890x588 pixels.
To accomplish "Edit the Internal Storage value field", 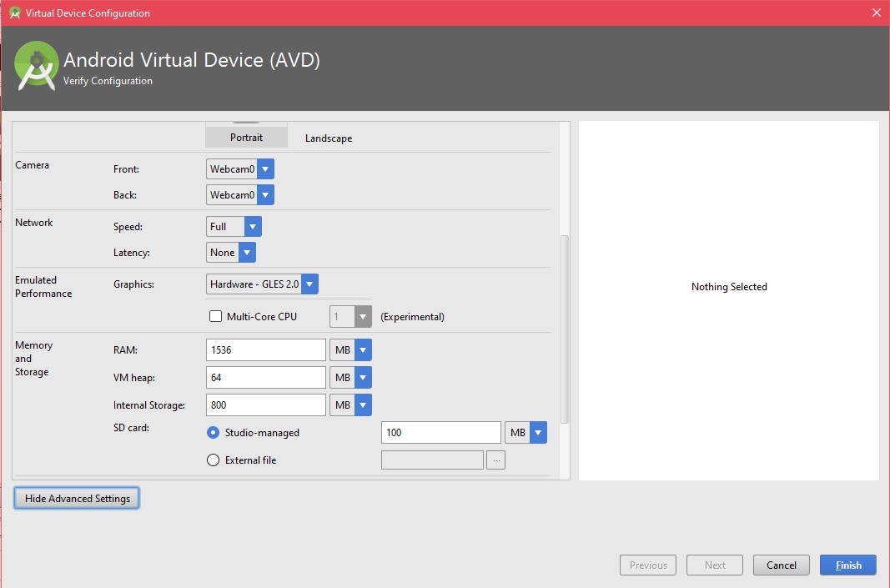I will point(265,405).
